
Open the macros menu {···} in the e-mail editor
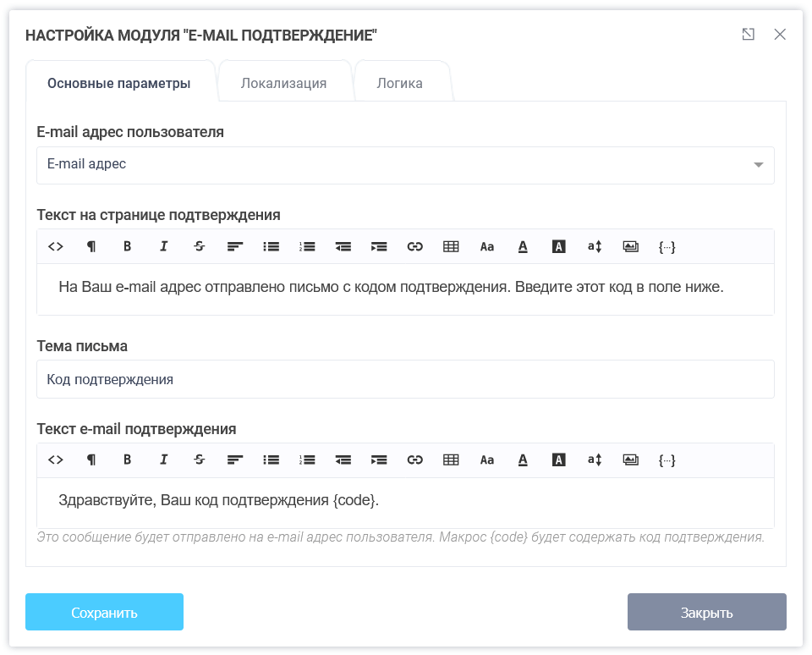(667, 460)
